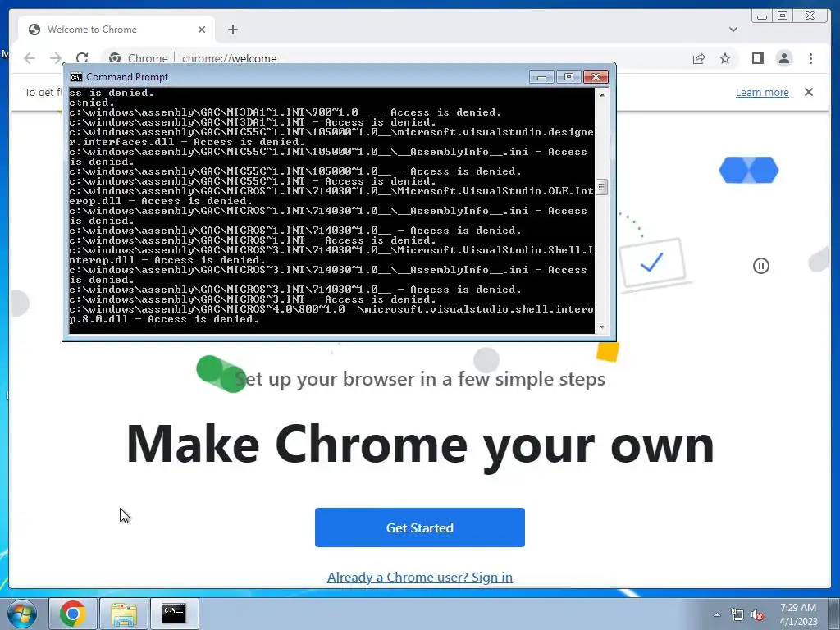Viewport: 840px width, 630px height.
Task: Click the network tray icon
Action: point(737,615)
